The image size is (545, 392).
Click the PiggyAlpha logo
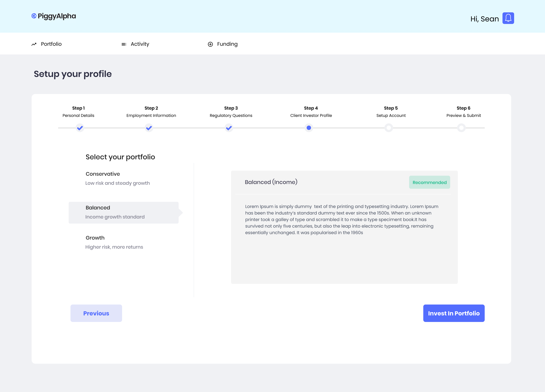click(x=54, y=16)
